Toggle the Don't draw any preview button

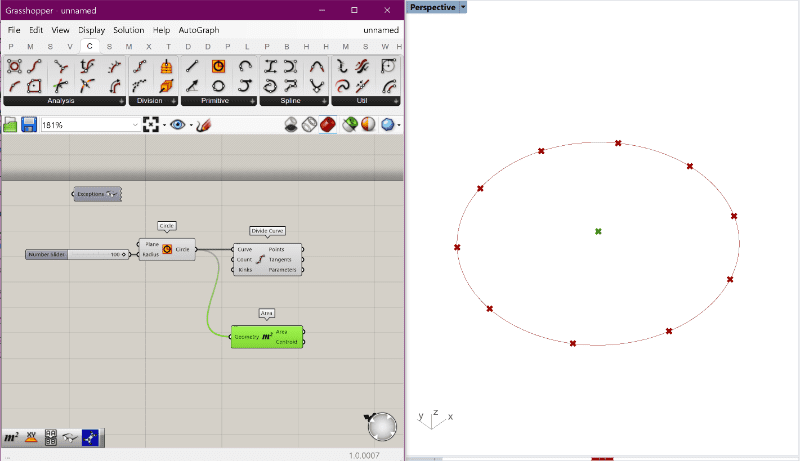pos(291,124)
